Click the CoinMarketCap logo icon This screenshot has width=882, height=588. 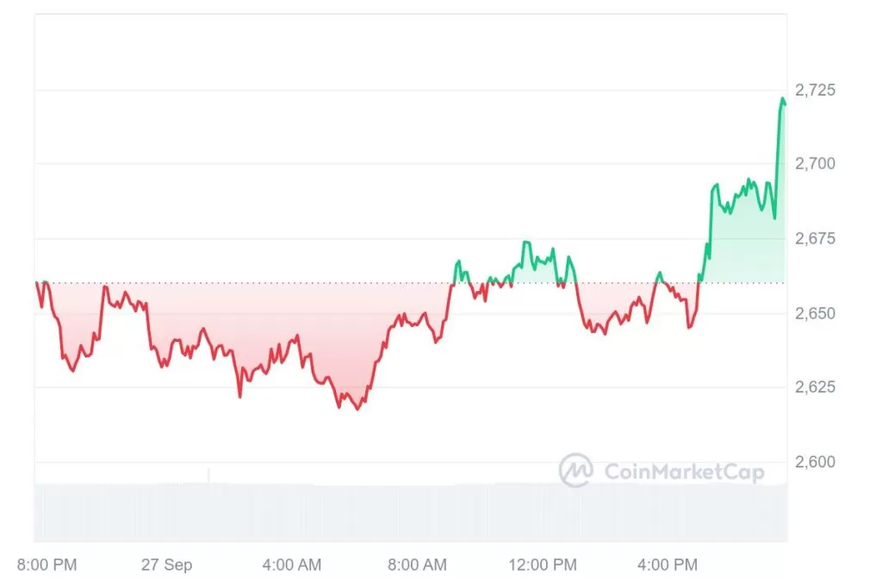576,470
